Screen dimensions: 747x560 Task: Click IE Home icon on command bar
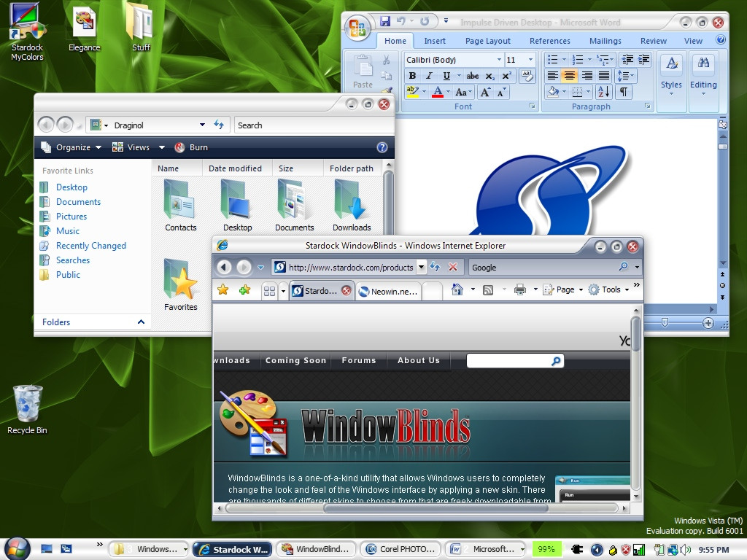click(x=457, y=289)
